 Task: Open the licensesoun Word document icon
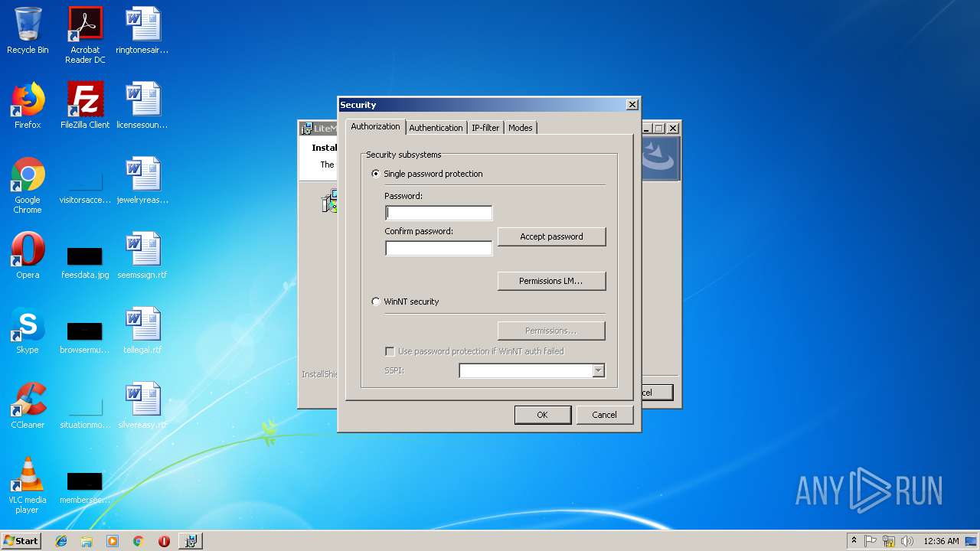click(x=142, y=106)
